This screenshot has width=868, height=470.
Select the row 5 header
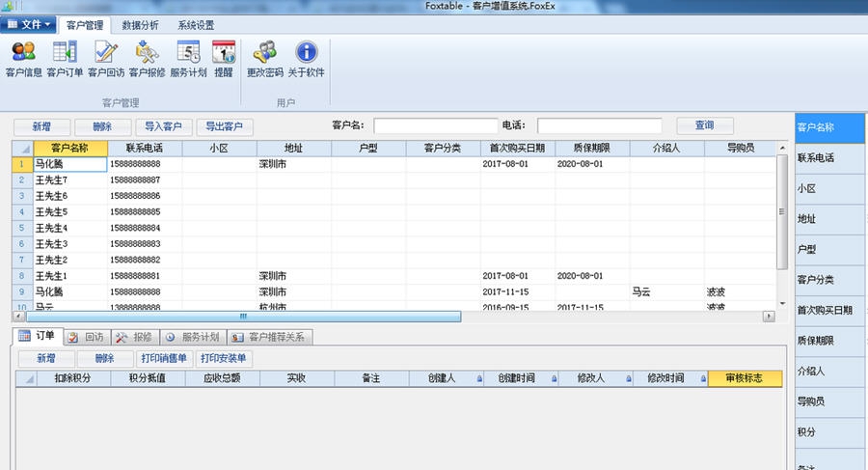[22, 228]
